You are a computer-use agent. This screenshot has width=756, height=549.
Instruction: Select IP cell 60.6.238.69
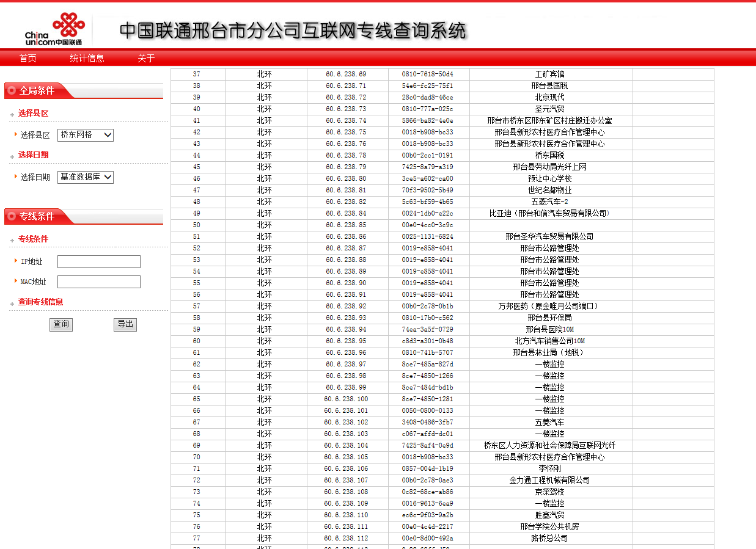click(x=347, y=74)
